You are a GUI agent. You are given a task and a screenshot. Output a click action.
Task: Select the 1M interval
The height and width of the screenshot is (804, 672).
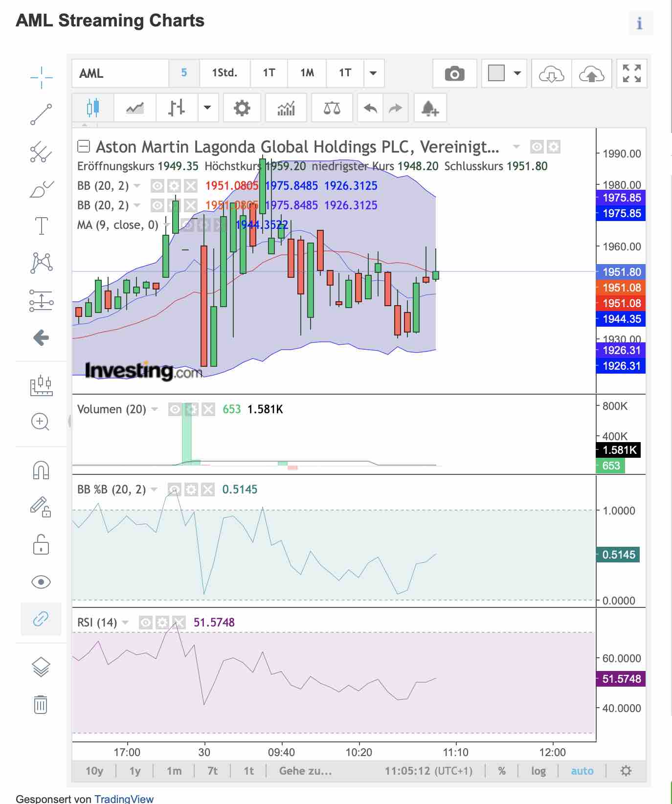pyautogui.click(x=307, y=73)
